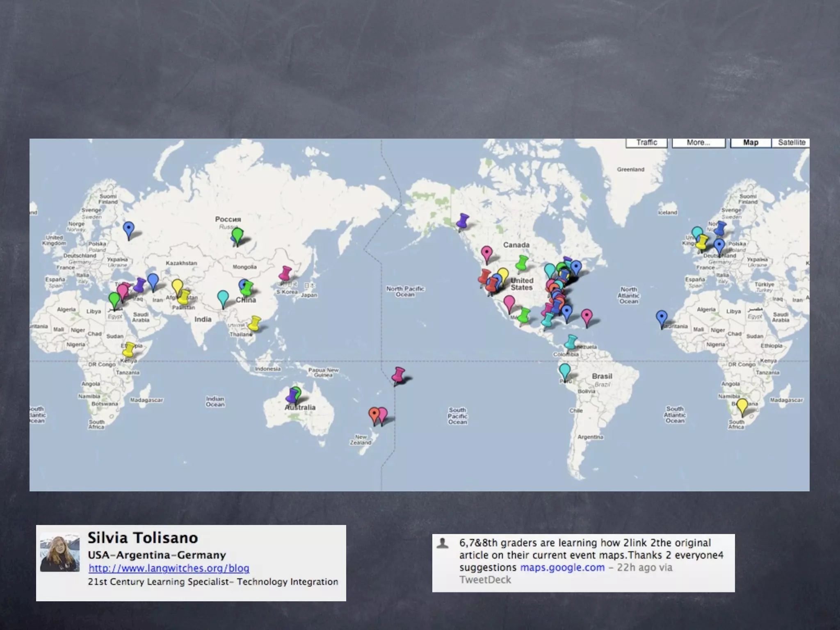Switch to Satellite view
840x630 pixels.
click(x=791, y=142)
